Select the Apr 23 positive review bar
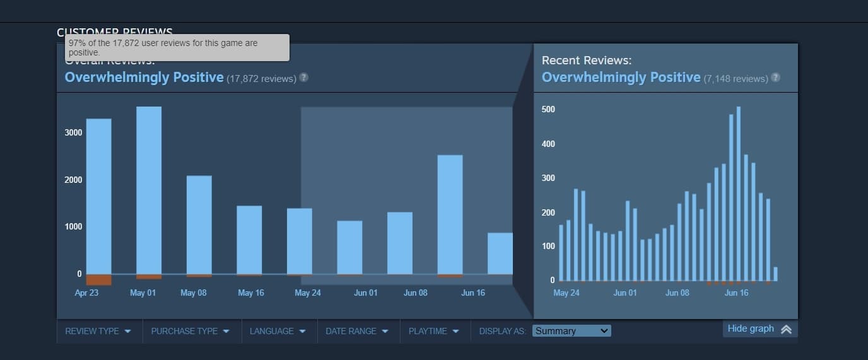 tap(98, 196)
